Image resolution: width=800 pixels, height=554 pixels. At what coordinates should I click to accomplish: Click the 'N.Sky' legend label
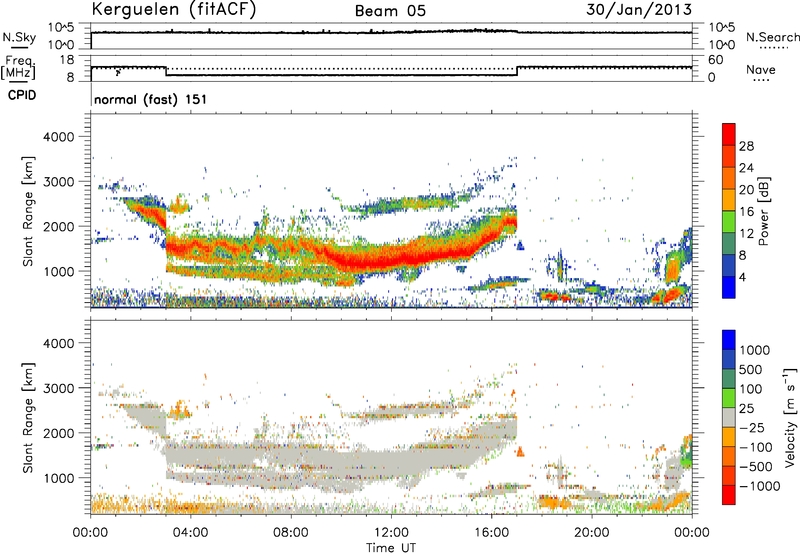tap(19, 37)
